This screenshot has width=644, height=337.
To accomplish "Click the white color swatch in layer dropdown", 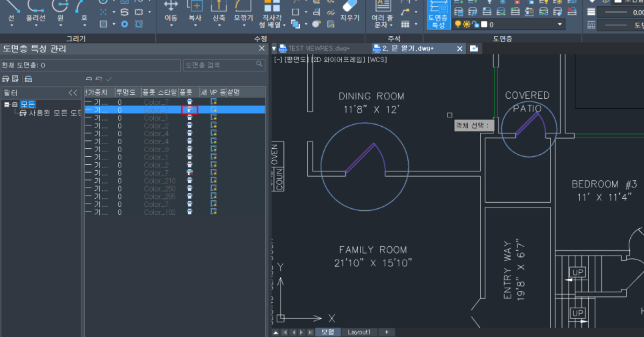I will pos(484,25).
